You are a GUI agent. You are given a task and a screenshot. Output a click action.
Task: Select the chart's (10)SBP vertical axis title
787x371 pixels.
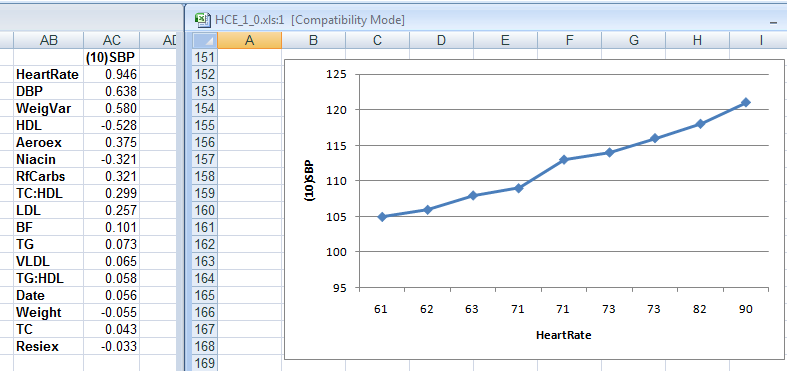(x=310, y=181)
